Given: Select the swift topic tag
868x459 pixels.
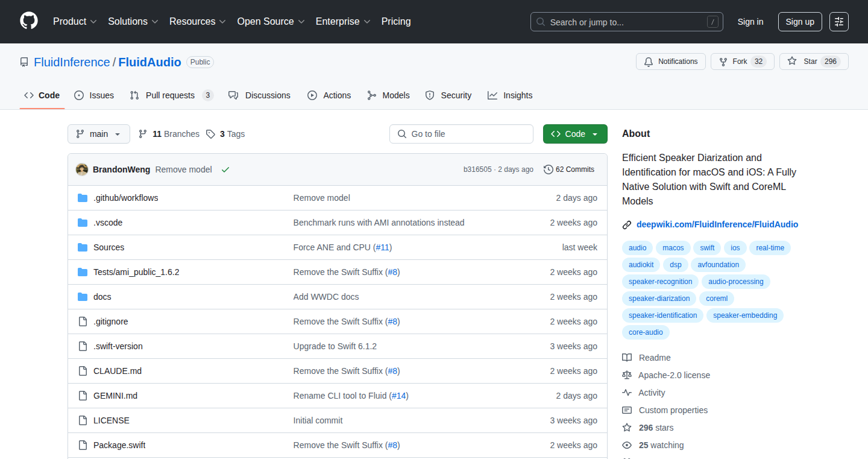Looking at the screenshot, I should point(708,248).
